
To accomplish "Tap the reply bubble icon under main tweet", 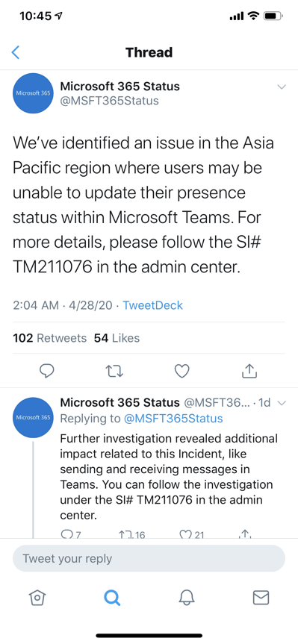I will [x=47, y=371].
